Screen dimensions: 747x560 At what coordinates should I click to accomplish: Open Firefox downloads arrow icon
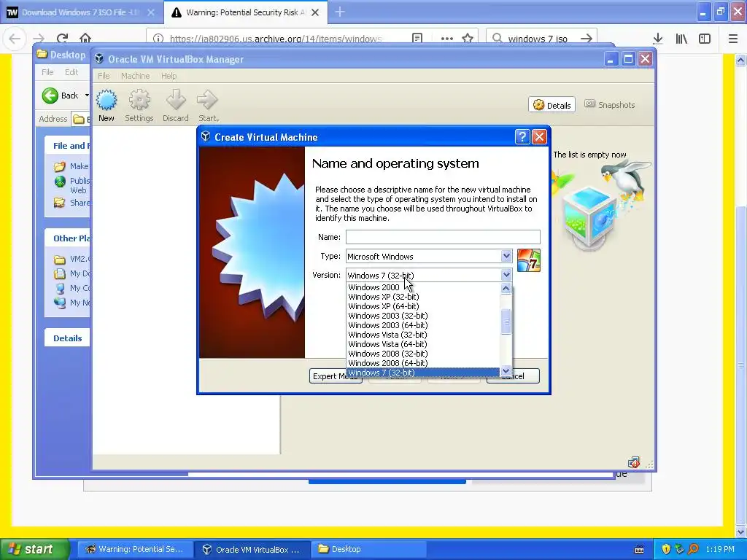[x=658, y=38]
